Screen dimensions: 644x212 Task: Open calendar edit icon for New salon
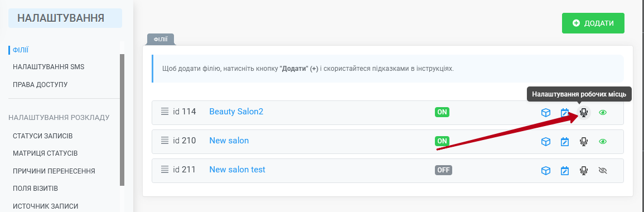565,142
